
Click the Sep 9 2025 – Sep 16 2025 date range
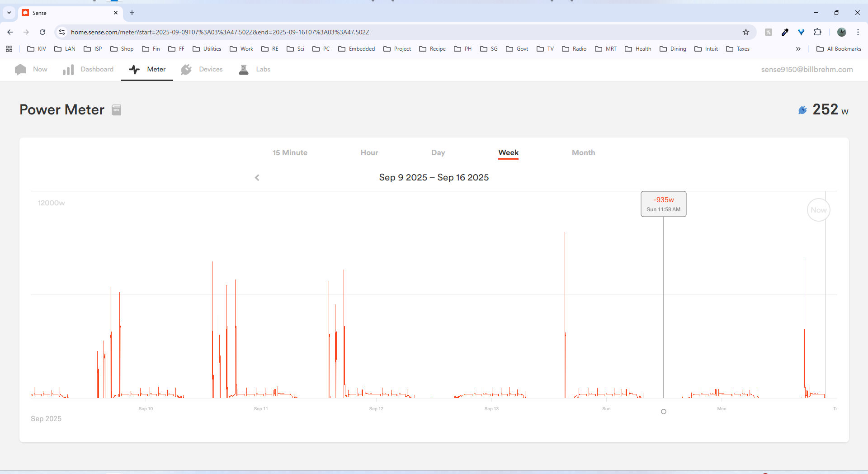click(434, 178)
